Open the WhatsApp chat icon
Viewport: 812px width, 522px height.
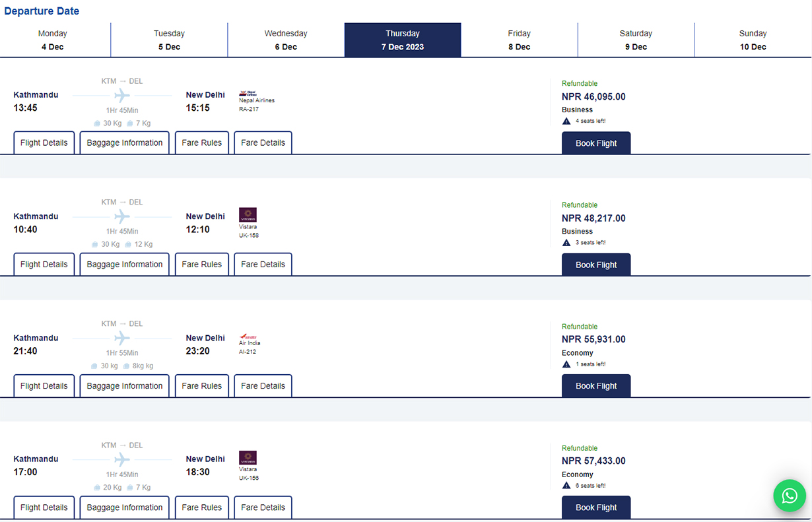[x=790, y=496]
